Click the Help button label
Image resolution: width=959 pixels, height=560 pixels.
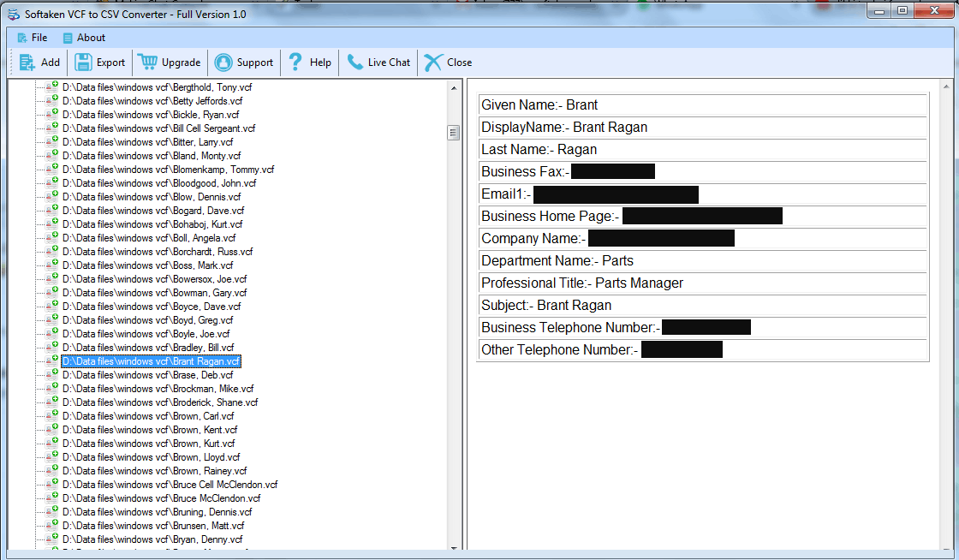[x=320, y=63]
